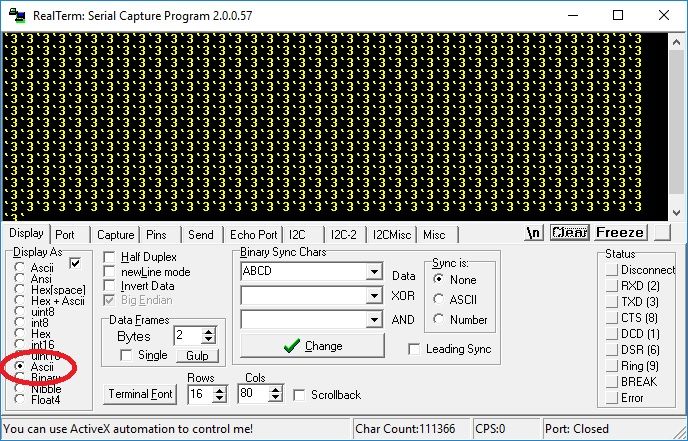This screenshot has width=688, height=441.
Task: Click the terminal scrollbar up arrow
Action: (676, 43)
